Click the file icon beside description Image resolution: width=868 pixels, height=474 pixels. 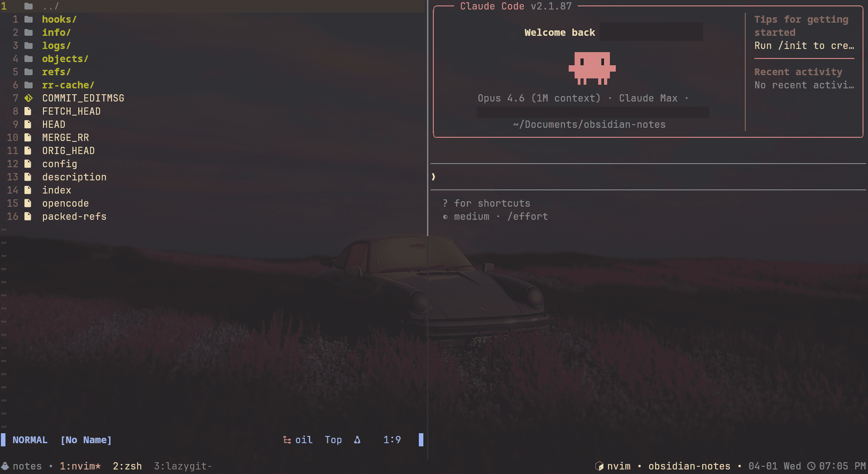tap(28, 177)
